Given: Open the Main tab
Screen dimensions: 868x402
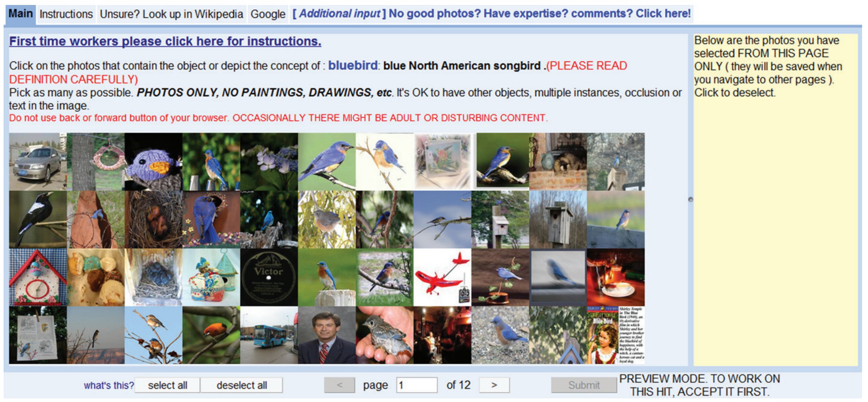Looking at the screenshot, I should (x=20, y=14).
